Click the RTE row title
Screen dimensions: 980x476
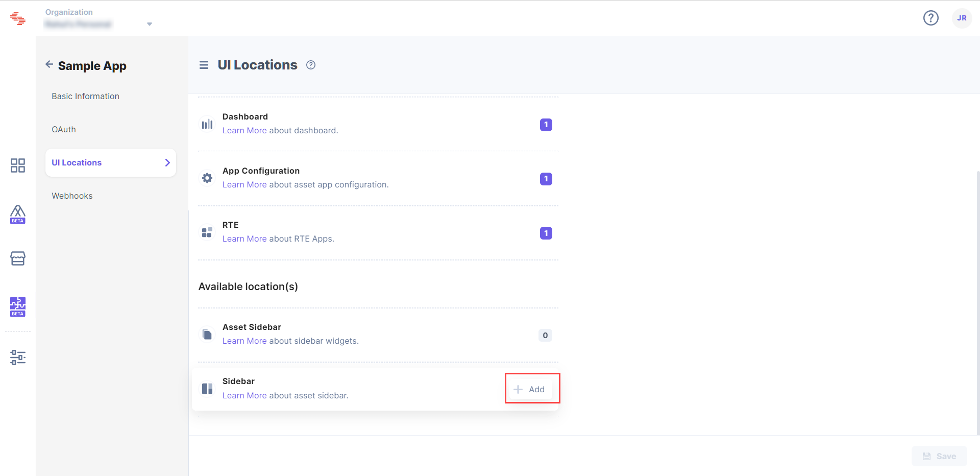(x=230, y=225)
